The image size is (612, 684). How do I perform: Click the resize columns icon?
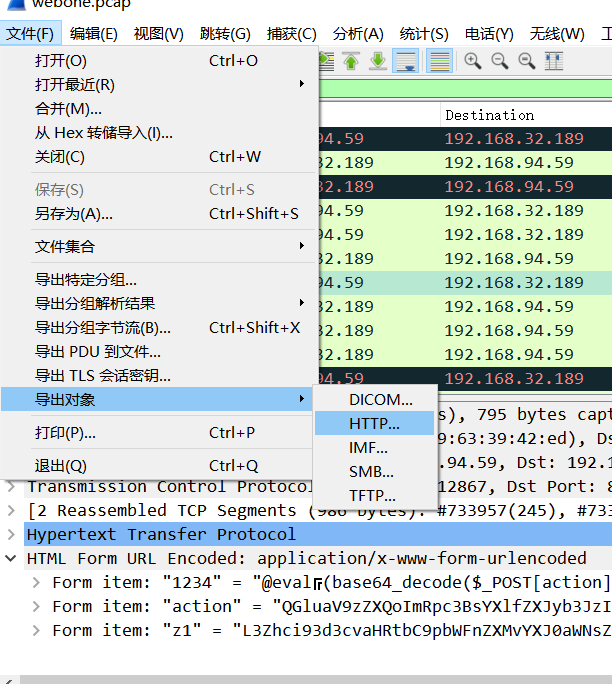(554, 61)
